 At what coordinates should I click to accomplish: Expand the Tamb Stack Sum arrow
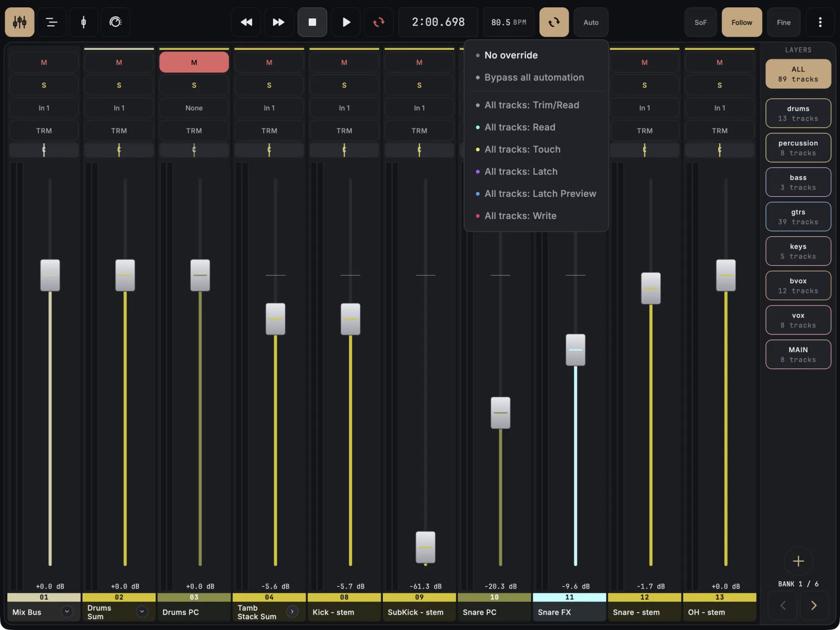pyautogui.click(x=292, y=612)
